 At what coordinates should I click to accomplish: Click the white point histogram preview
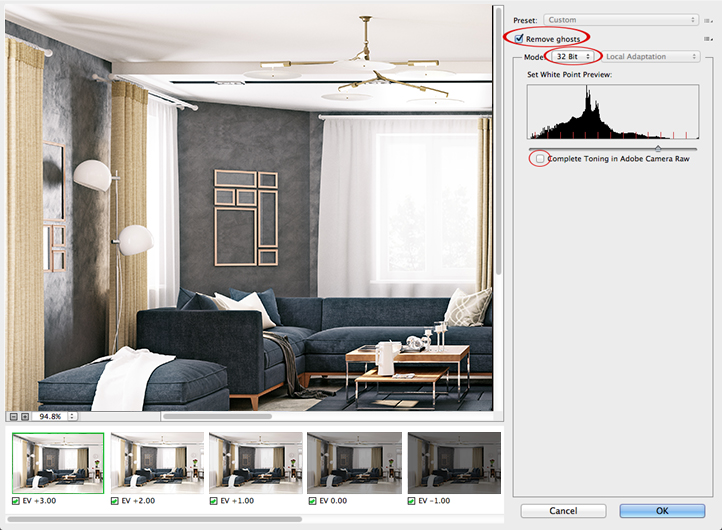(x=613, y=111)
